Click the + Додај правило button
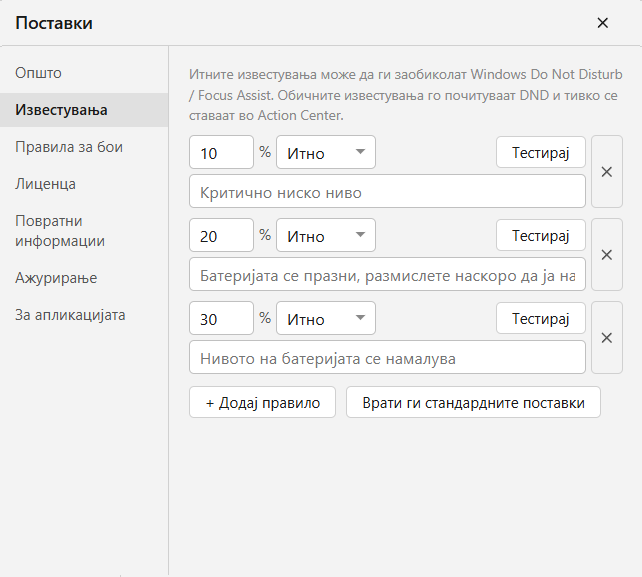 (262, 402)
